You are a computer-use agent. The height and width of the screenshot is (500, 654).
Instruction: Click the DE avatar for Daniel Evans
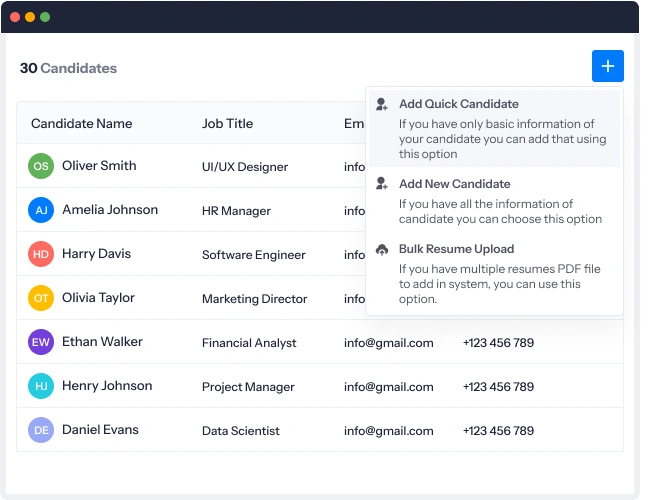point(41,430)
